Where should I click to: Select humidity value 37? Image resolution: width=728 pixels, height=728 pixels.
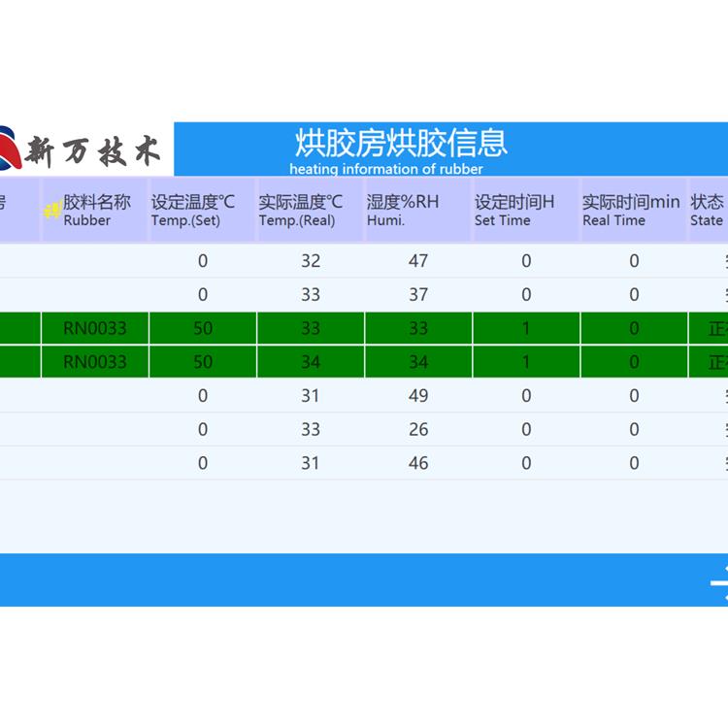(418, 295)
